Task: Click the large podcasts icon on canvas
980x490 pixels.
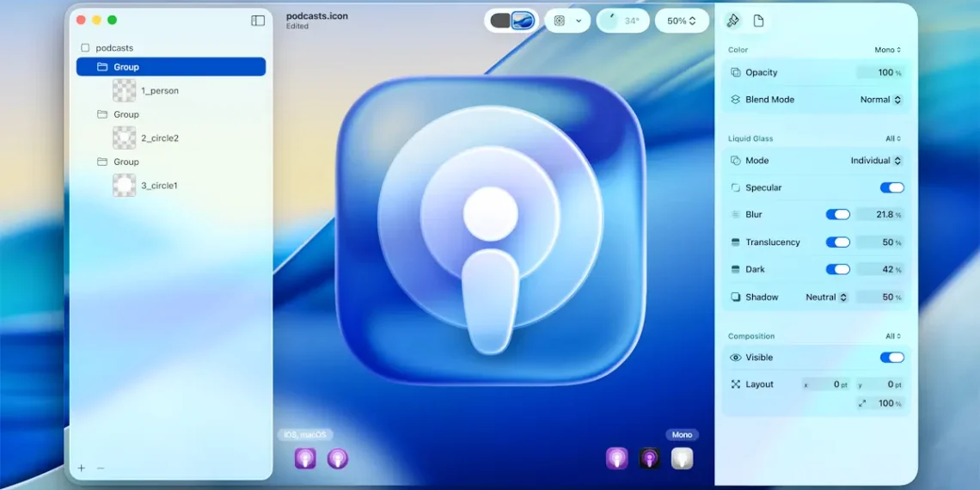Action: tap(491, 230)
